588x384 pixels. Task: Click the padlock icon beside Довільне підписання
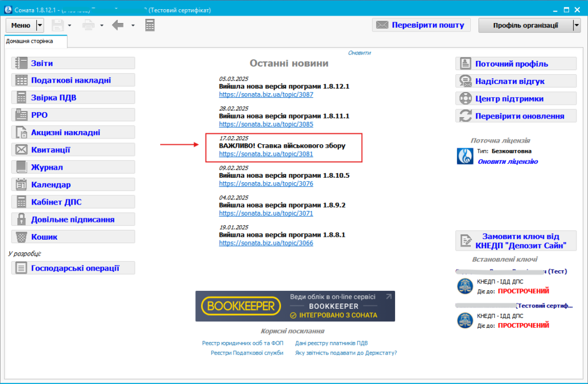tap(21, 219)
